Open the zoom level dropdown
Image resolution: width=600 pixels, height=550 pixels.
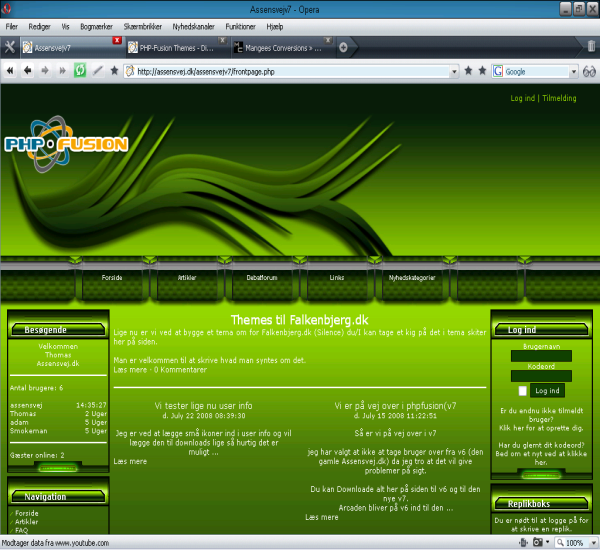click(x=593, y=543)
